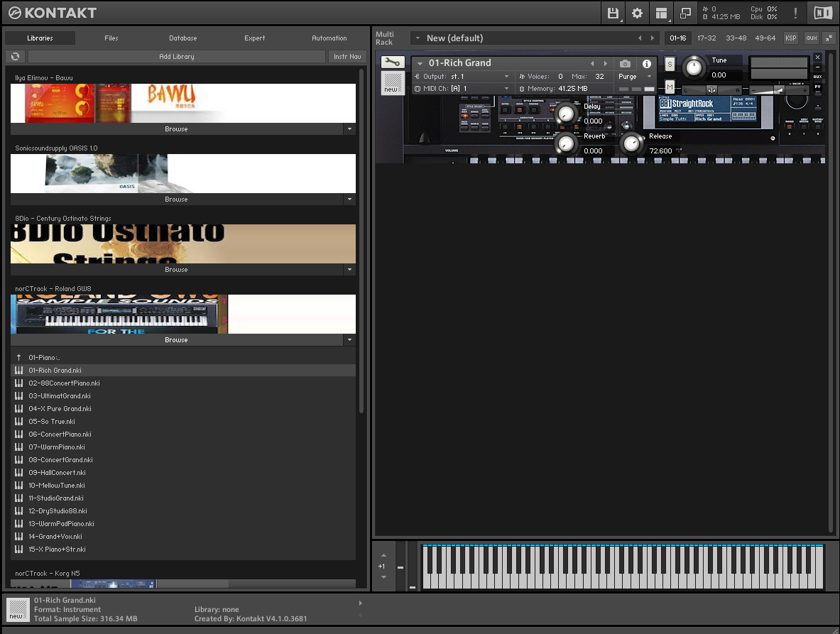Click the 'new' instrument icon in rack
Screen dimensions: 840x634
click(392, 83)
